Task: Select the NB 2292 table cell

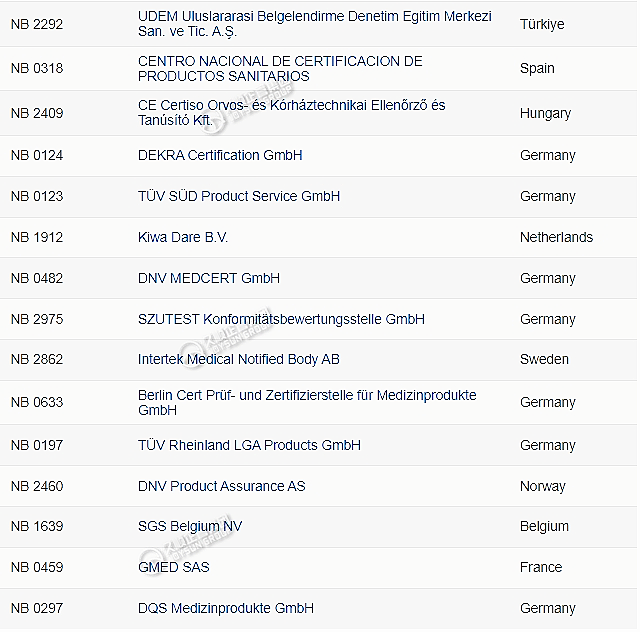Action: pyautogui.click(x=37, y=24)
